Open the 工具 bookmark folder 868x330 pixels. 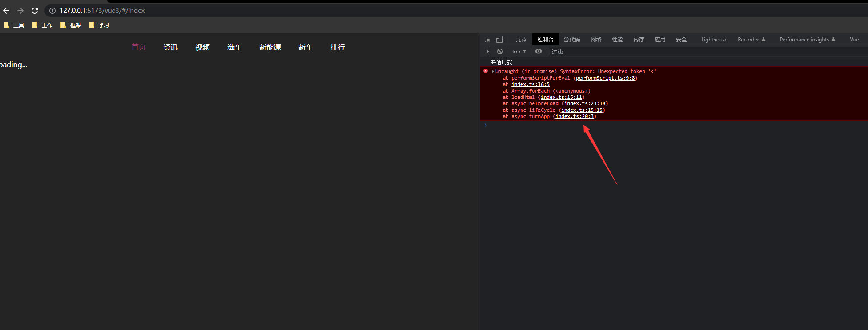[14, 25]
